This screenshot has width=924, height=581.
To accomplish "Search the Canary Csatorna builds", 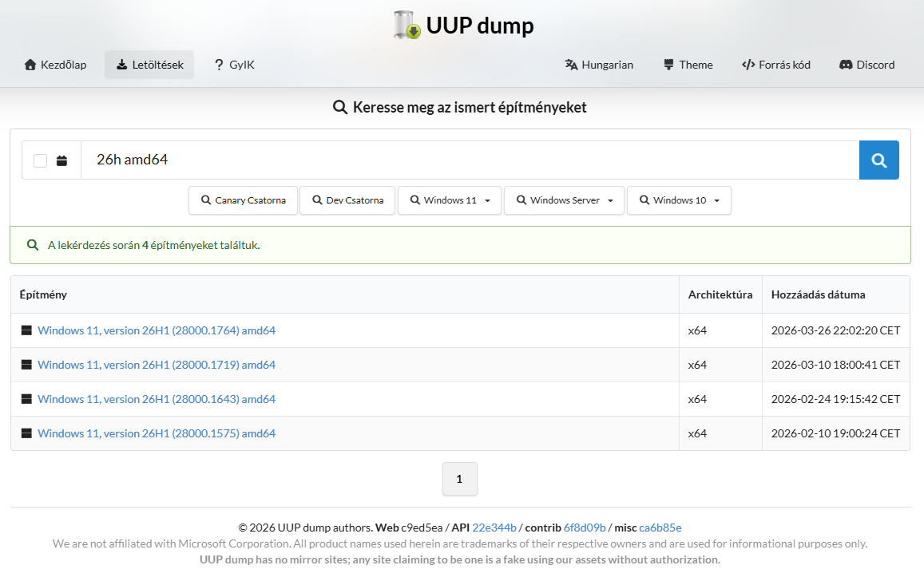I will point(243,200).
